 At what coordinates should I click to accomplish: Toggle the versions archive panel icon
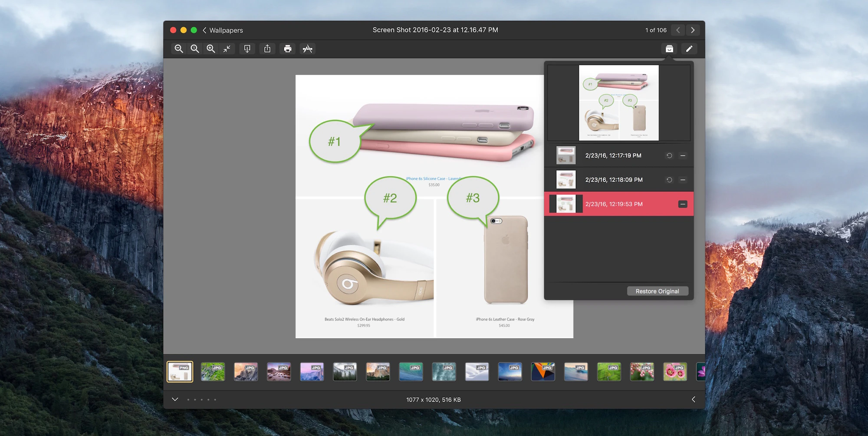coord(669,49)
